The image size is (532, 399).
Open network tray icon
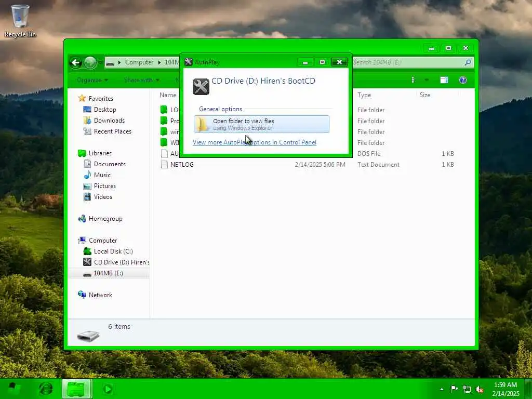click(x=467, y=389)
